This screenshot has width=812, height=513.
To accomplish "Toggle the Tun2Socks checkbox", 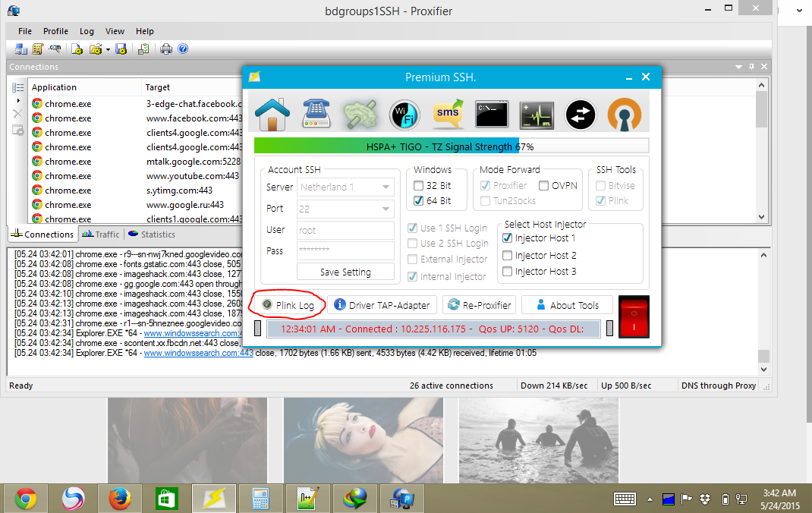I will [485, 201].
